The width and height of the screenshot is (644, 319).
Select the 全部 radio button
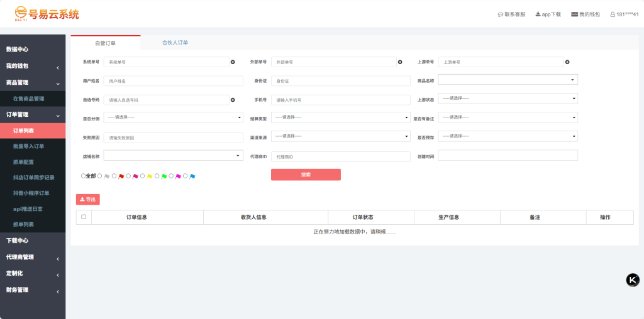(84, 176)
